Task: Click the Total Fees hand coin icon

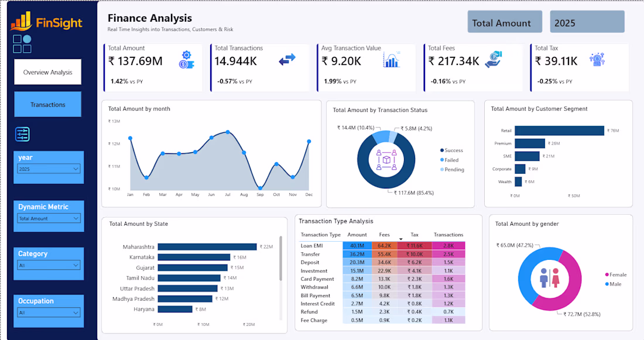Action: pos(494,59)
